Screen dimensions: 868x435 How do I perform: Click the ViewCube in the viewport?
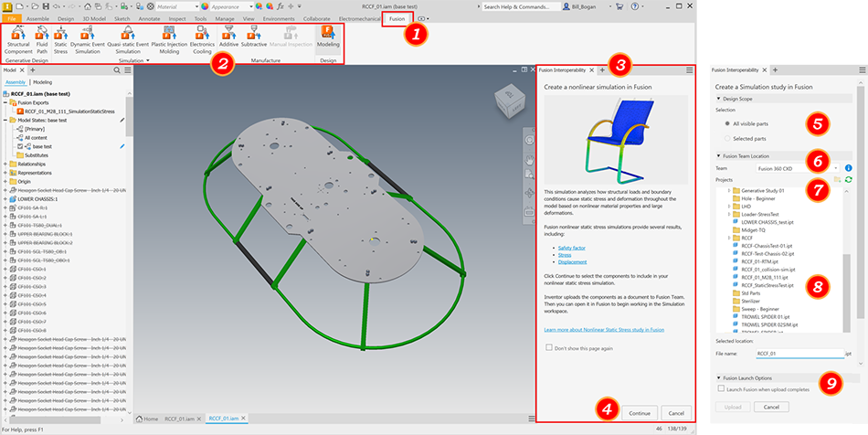click(x=508, y=103)
